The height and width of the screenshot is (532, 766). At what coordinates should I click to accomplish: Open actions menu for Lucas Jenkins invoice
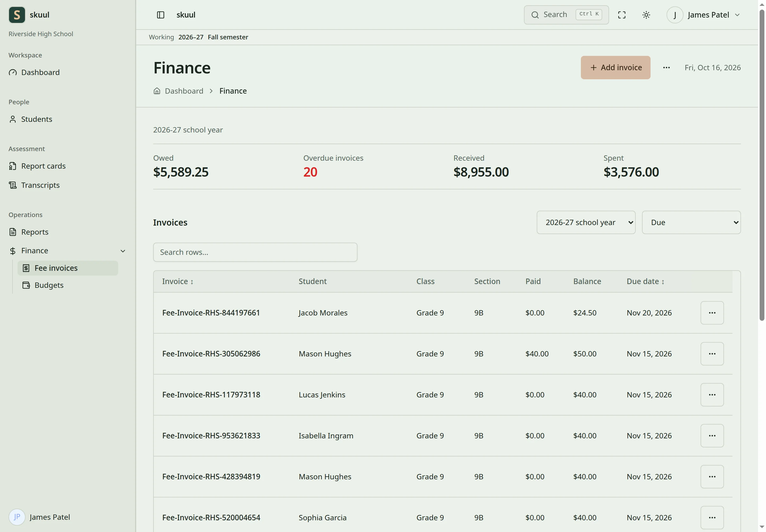712,395
